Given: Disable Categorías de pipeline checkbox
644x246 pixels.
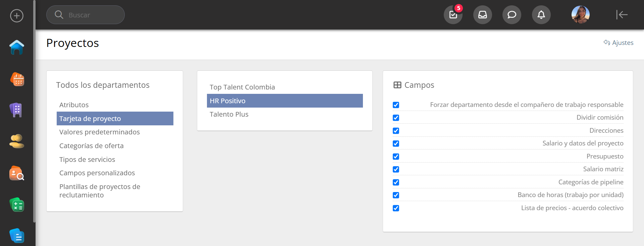Looking at the screenshot, I should pos(396,182).
